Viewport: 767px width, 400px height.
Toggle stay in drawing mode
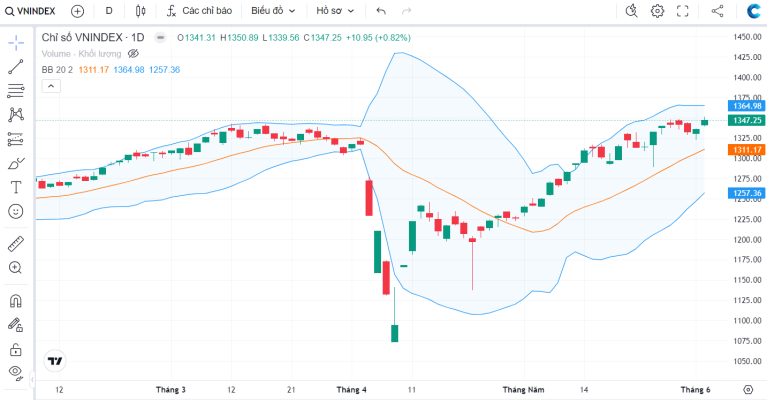[16, 325]
